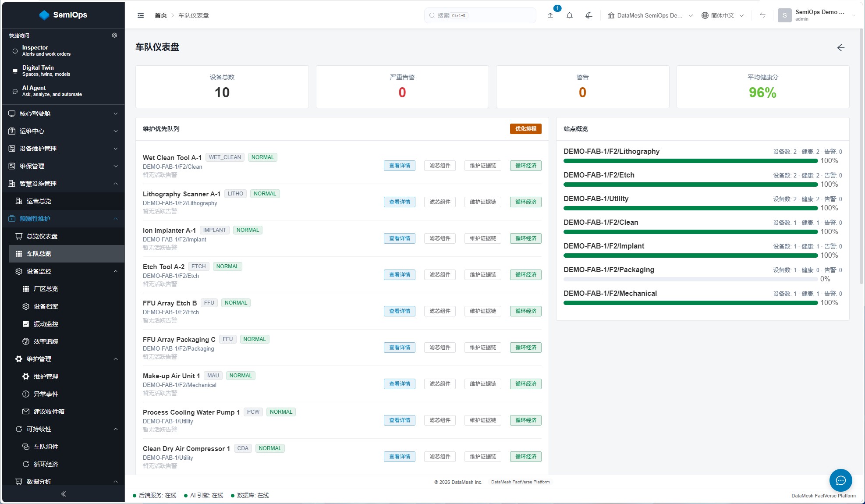865x504 pixels.
Task: Open the upload icon with badge
Action: pos(550,15)
